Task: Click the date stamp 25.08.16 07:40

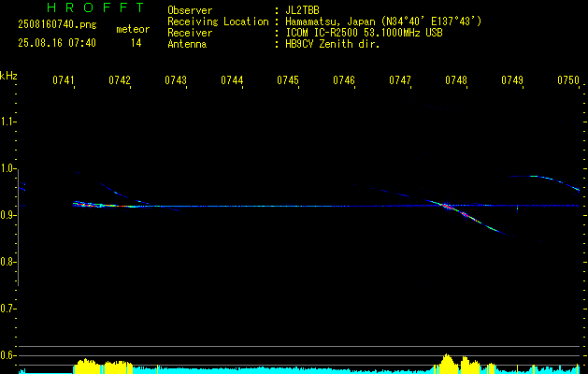Action: pos(57,43)
